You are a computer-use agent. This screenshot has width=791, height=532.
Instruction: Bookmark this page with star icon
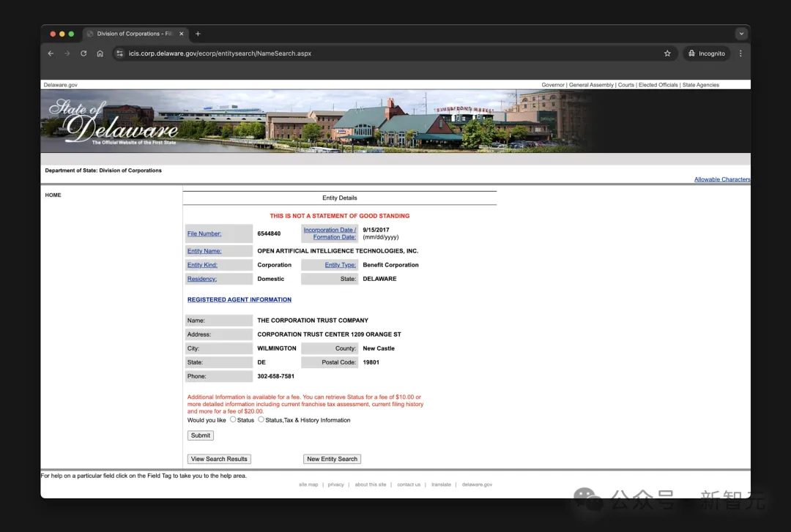coord(667,53)
